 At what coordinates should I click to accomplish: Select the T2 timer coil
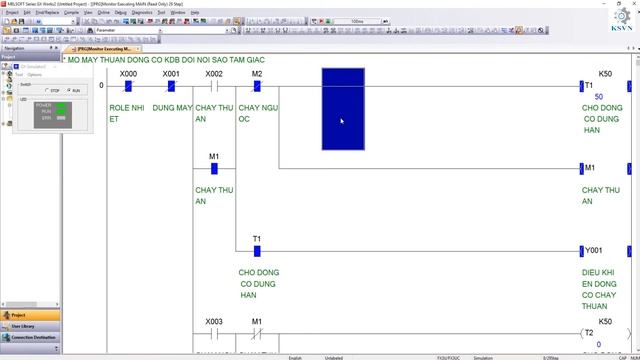605,333
